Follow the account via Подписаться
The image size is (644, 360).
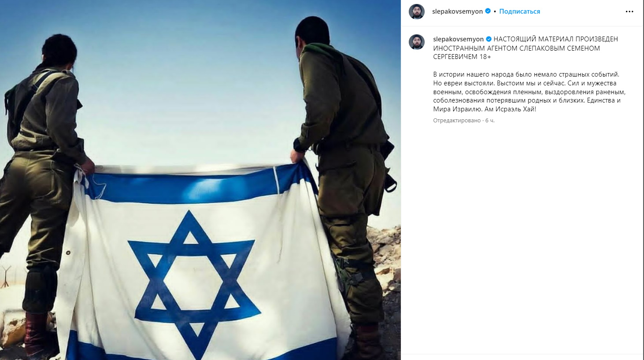519,11
